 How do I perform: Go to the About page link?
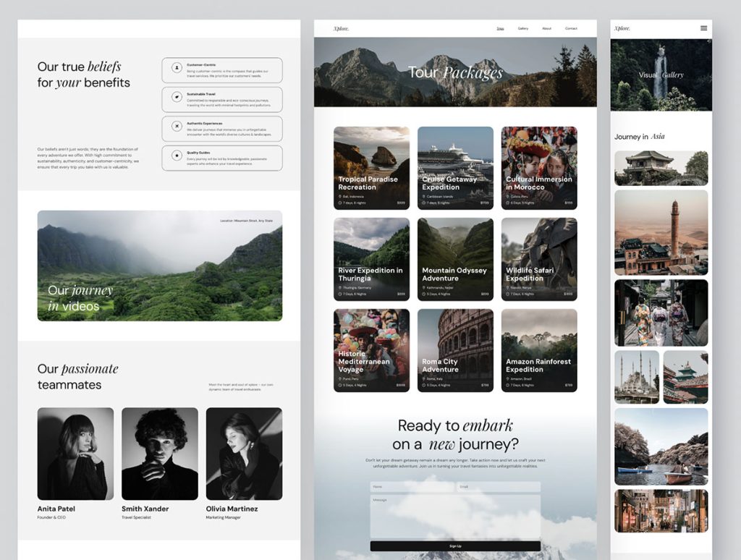(546, 28)
